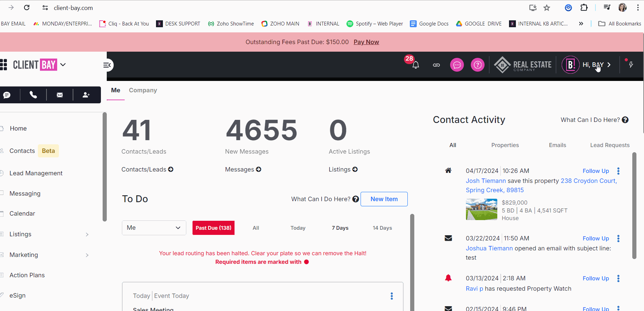Select the Past Due (138) filter
Image resolution: width=644 pixels, height=311 pixels.
[x=213, y=228]
